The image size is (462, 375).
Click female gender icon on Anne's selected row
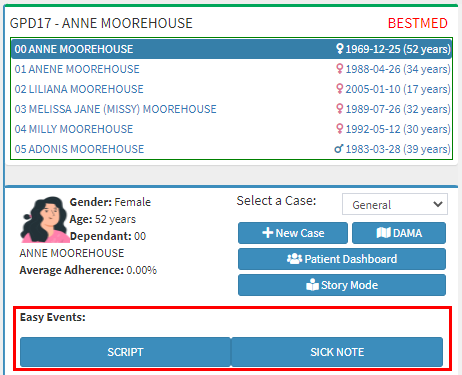[339, 49]
